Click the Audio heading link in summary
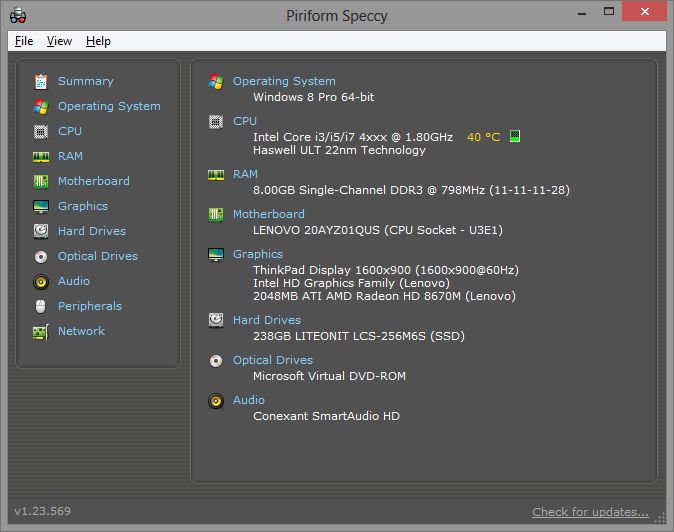Screen dimensions: 674x532 (249, 400)
